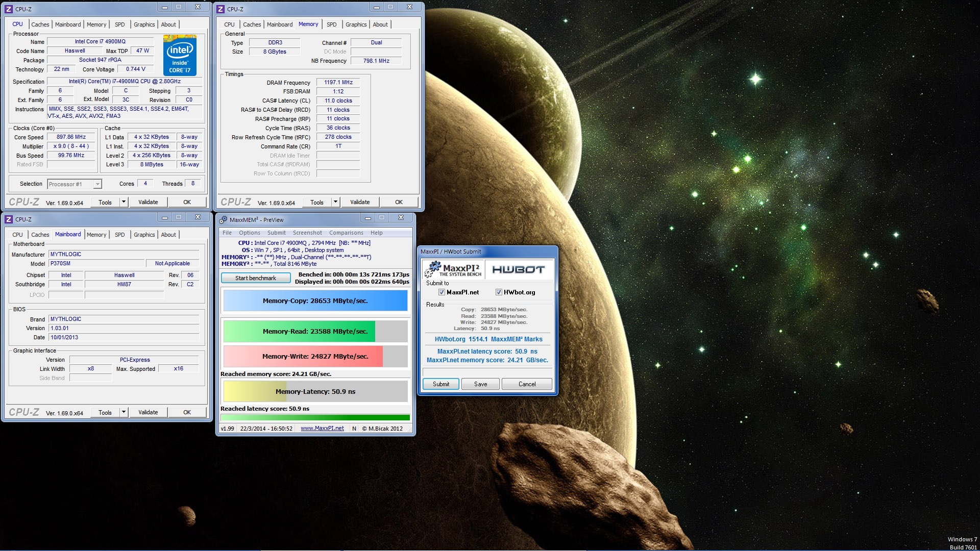
Task: Click the MaxxMEM gear icon in title bar
Action: (223, 219)
